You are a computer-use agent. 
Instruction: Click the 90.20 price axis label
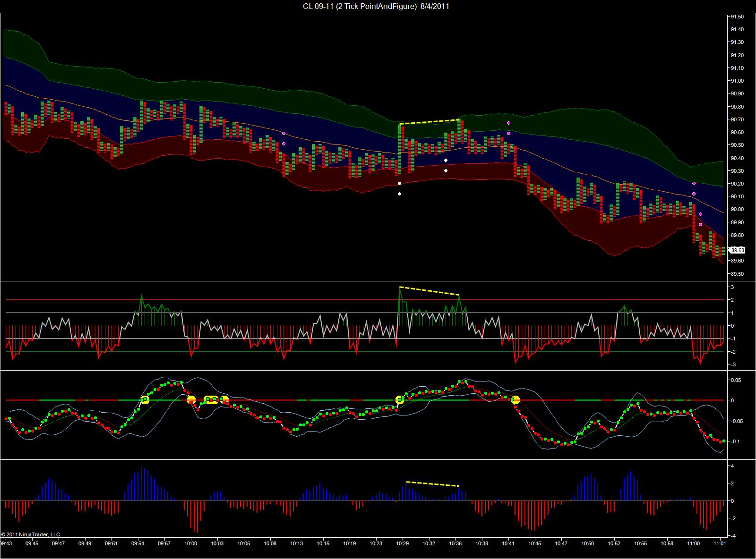coord(737,184)
